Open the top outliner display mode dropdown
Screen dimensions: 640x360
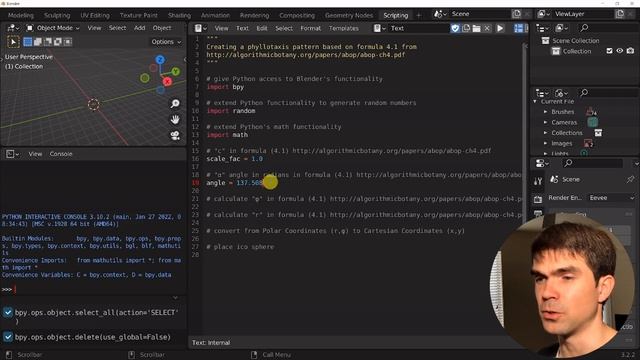pyautogui.click(x=562, y=28)
